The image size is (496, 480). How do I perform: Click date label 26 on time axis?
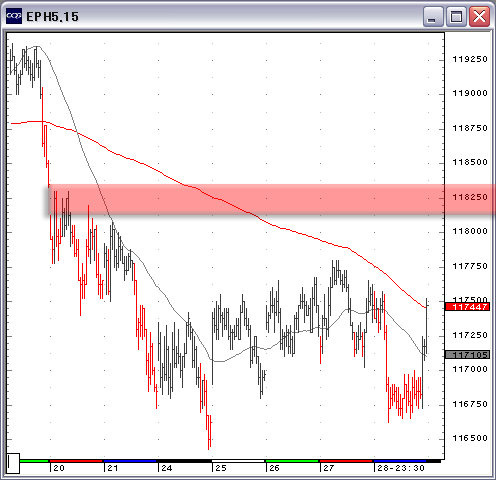[x=274, y=468]
